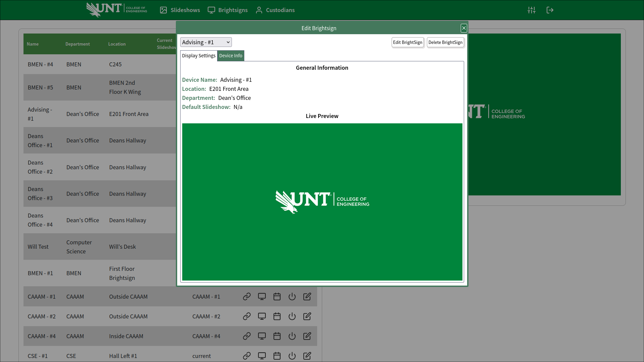
Task: Click the Will's Desk location cell
Action: point(122,247)
